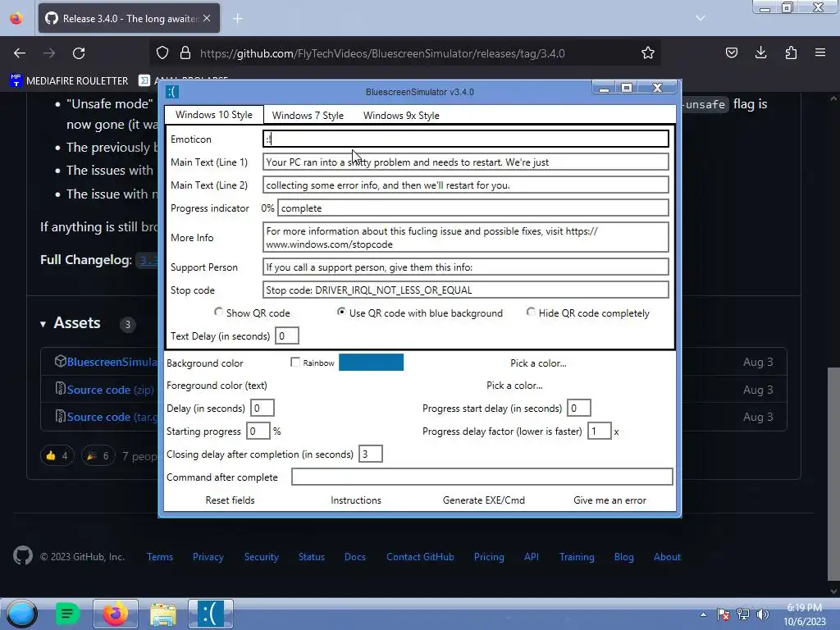This screenshot has width=840, height=630.
Task: Open the Firefox downloads panel
Action: 760,52
